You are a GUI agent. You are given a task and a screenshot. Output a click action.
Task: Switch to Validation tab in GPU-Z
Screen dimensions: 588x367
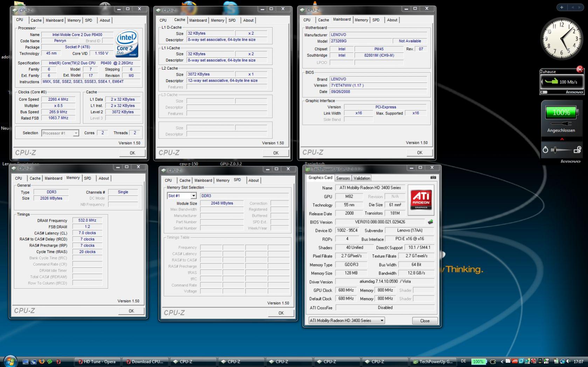362,178
